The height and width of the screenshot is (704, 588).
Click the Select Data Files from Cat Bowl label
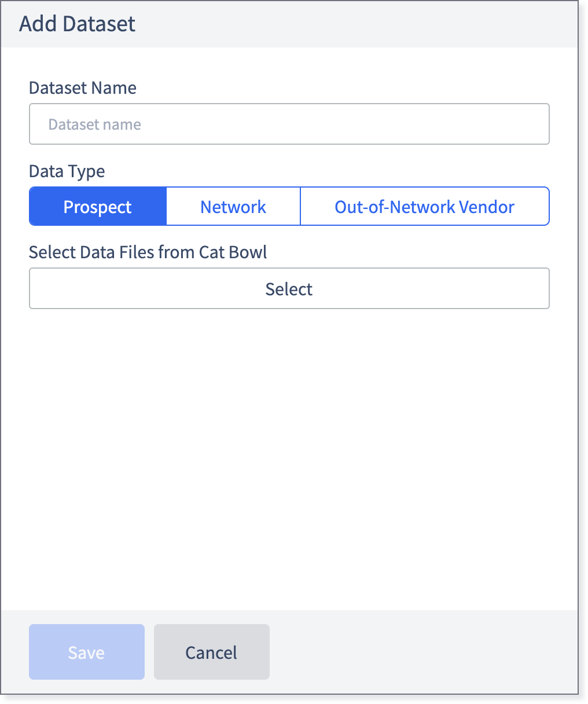click(148, 252)
